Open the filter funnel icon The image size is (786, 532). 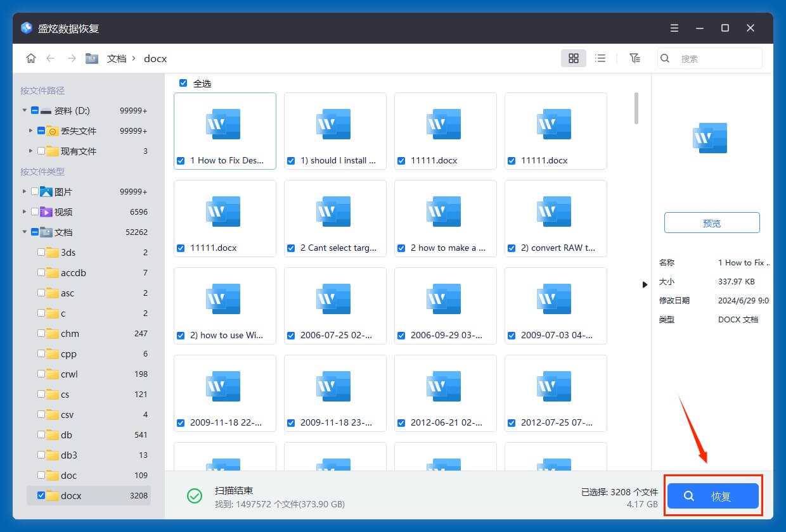pyautogui.click(x=635, y=58)
